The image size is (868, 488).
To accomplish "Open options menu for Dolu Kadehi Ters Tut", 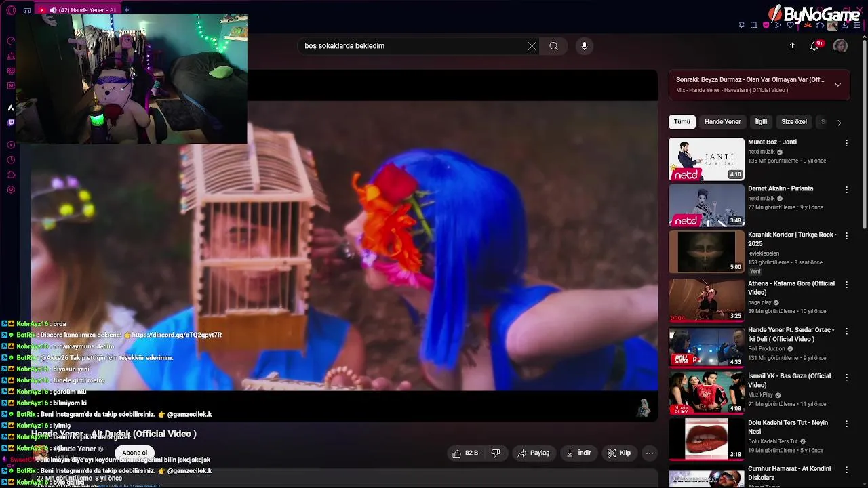I will coord(846,424).
